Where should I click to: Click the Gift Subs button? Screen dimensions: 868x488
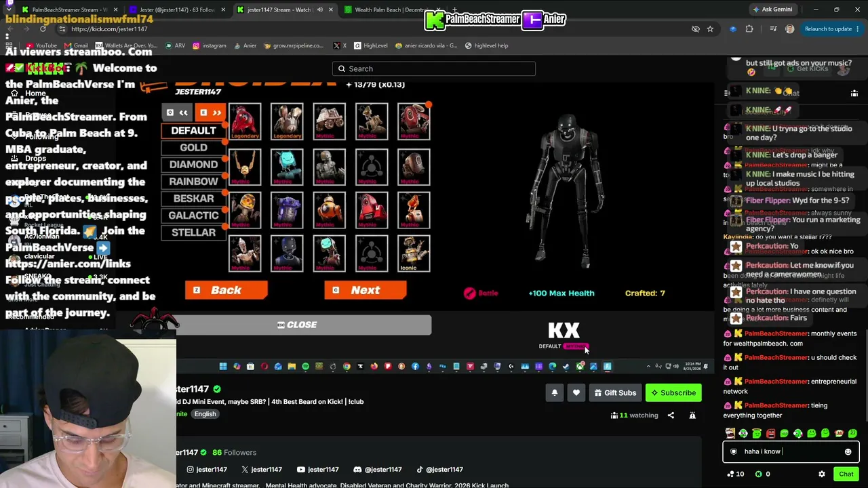pyautogui.click(x=615, y=392)
